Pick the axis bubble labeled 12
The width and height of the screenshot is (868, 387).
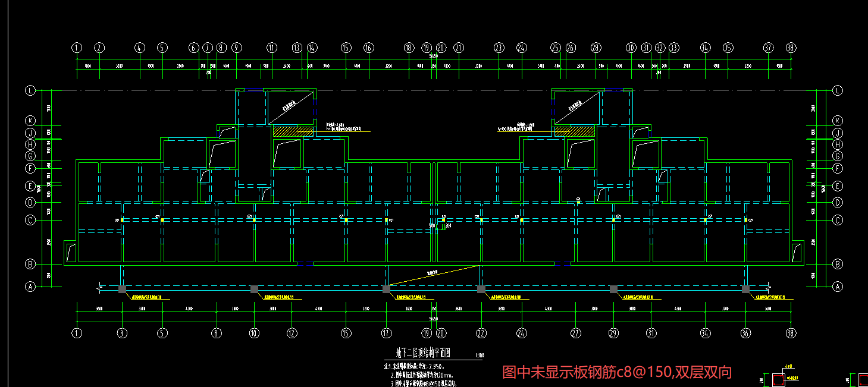coord(292,333)
